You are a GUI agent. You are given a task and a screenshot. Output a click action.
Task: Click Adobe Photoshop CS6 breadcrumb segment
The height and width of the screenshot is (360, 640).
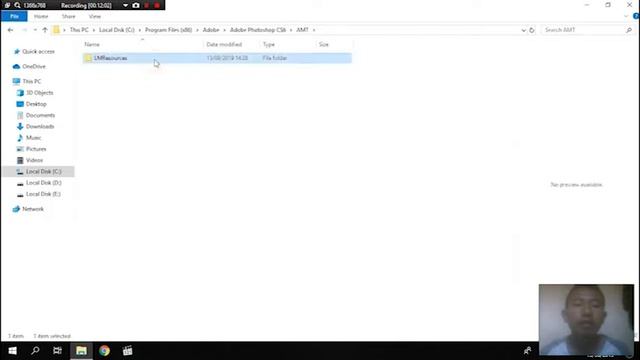(258, 30)
